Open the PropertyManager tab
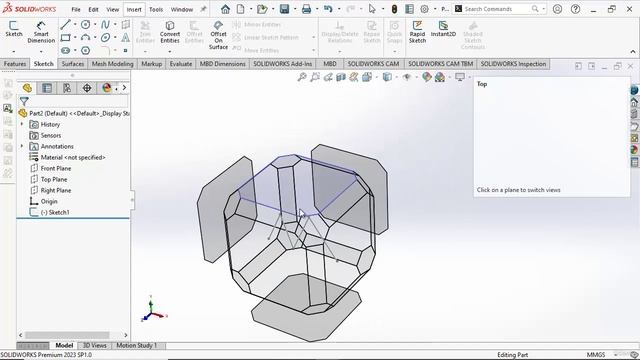640x360 pixels. pyautogui.click(x=47, y=88)
